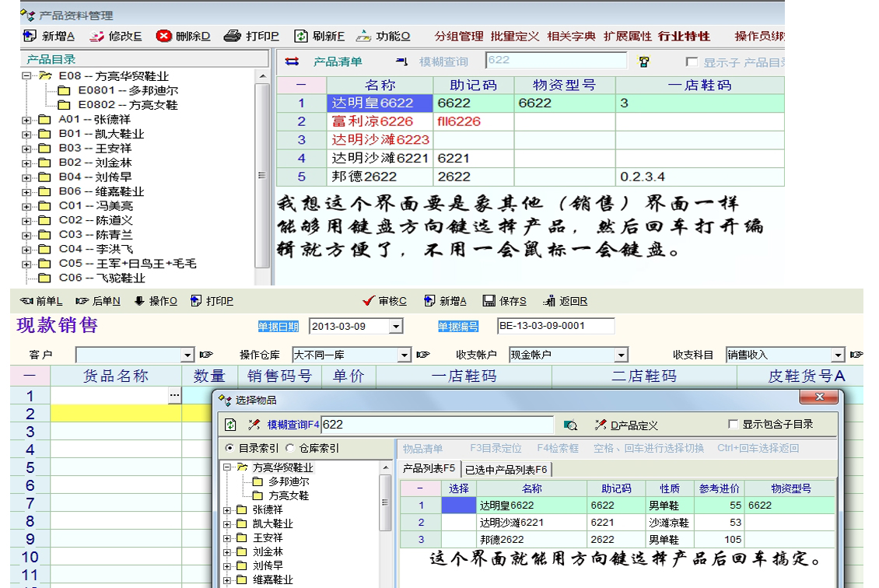This screenshot has height=588, width=879.
Task: Click the 批量定义 button
Action: 514,36
